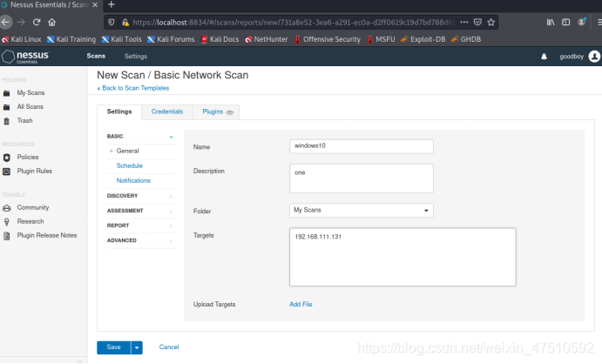Screen dimensions: 602x364
Task: Open Firefox account icon
Action: 582,22
